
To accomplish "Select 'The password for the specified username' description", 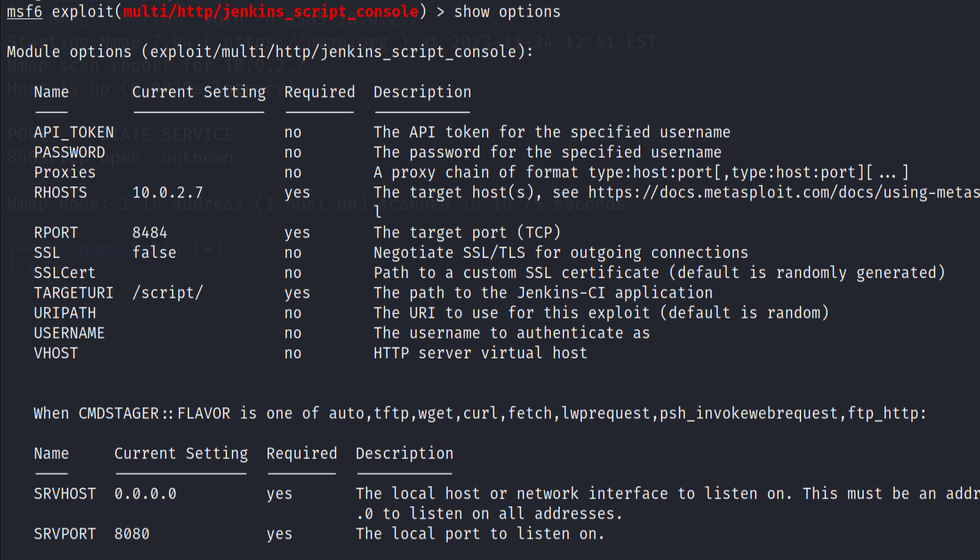I will point(547,152).
